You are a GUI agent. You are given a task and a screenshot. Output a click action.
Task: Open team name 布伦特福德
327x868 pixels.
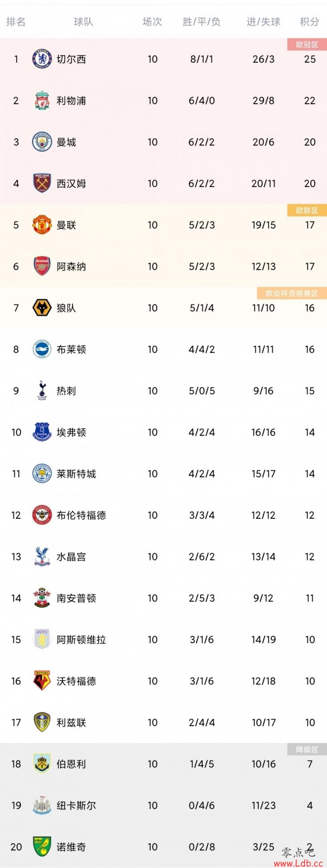(x=81, y=515)
